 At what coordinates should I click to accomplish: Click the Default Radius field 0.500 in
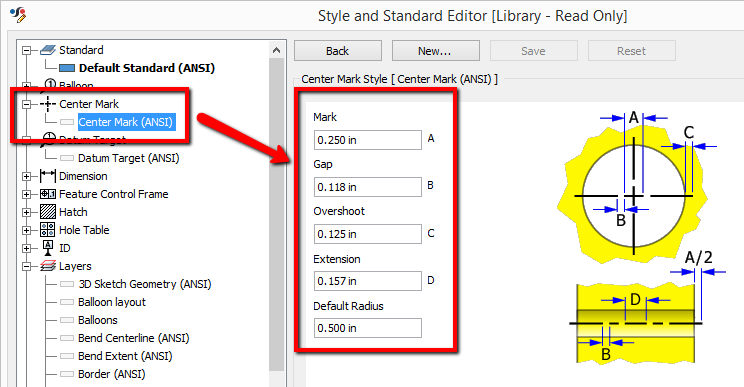coord(368,328)
